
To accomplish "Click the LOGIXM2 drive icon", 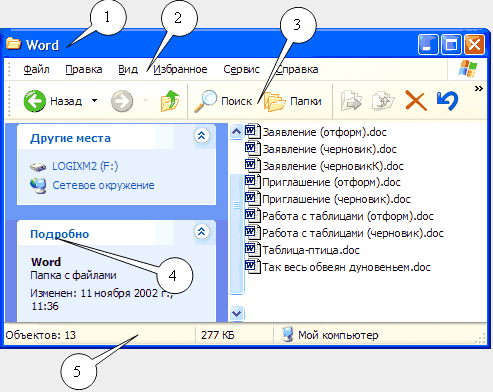I will [38, 167].
